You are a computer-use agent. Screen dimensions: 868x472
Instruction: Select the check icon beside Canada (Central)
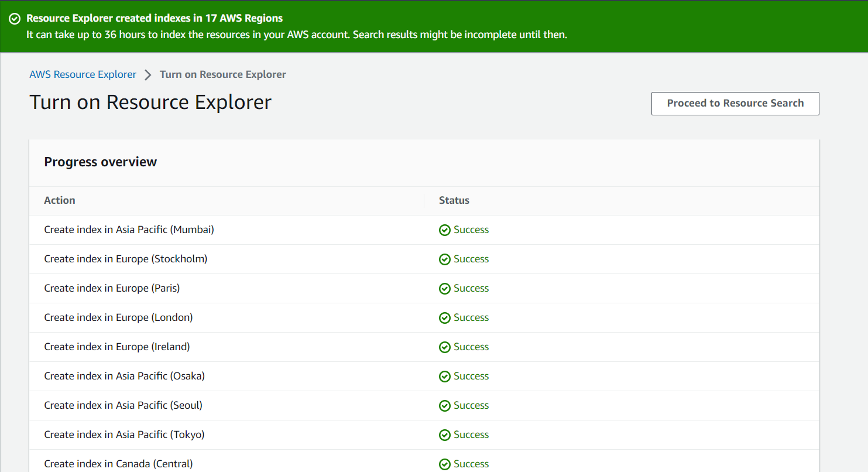pyautogui.click(x=445, y=463)
